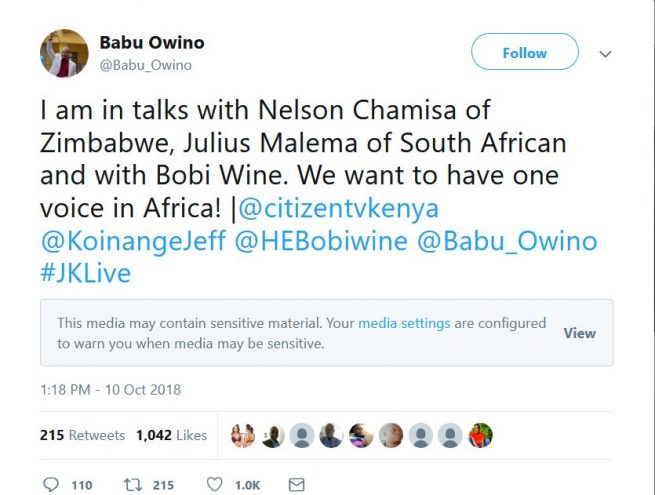Click the direct message envelope icon
655x495 pixels.
pyautogui.click(x=296, y=485)
